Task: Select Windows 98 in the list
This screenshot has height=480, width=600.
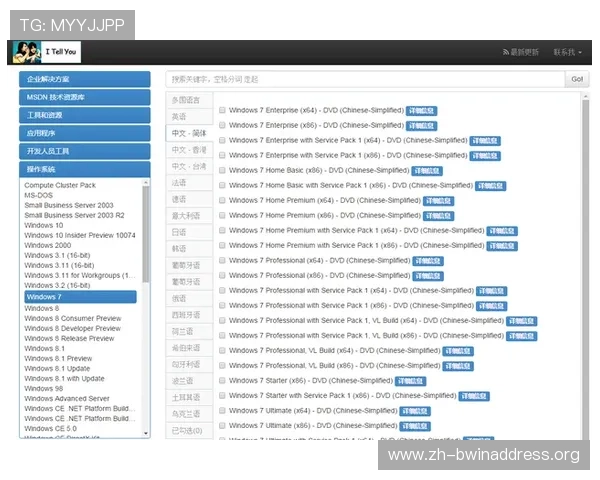Action: pyautogui.click(x=44, y=389)
